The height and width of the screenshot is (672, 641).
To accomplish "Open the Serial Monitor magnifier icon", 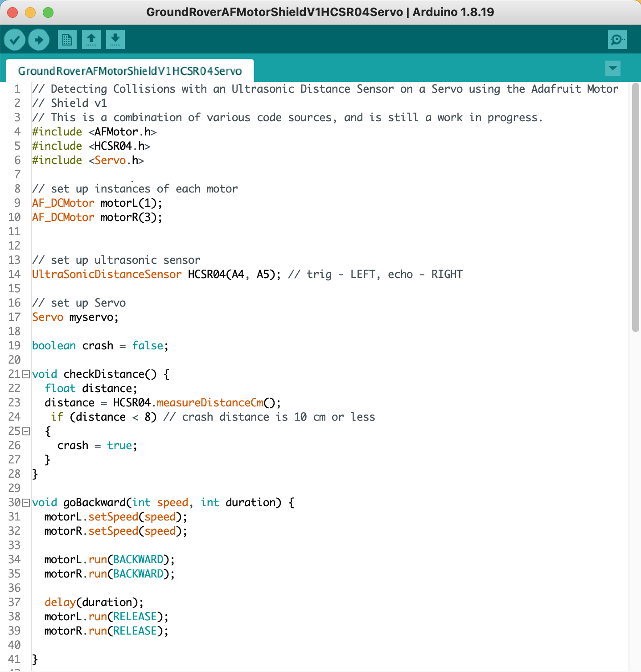I will 617,40.
